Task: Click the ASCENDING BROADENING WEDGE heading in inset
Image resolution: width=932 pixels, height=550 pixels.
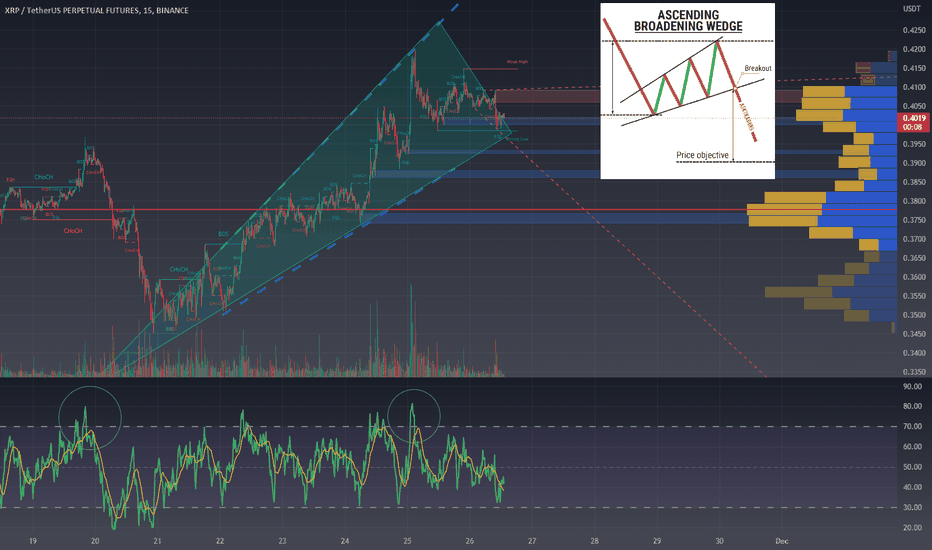Action: click(x=688, y=21)
